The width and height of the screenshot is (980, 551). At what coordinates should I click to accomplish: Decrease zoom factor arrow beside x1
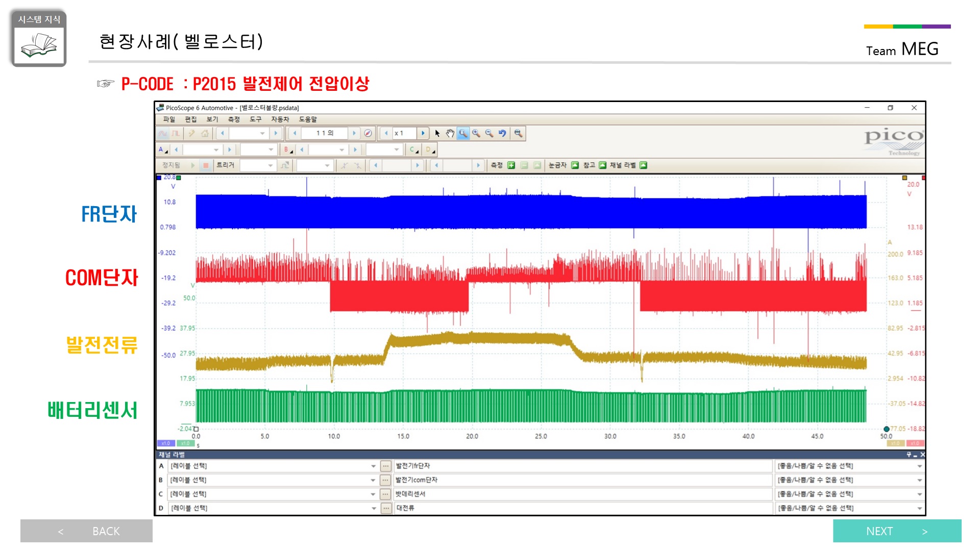tap(386, 133)
